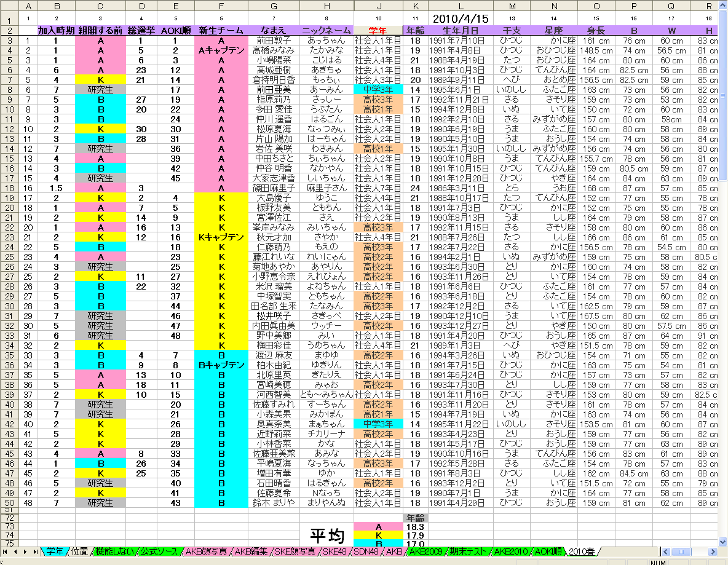Image resolution: width=728 pixels, height=565 pixels.
Task: Switch to the 学年 sheet tab
Action: [x=55, y=551]
